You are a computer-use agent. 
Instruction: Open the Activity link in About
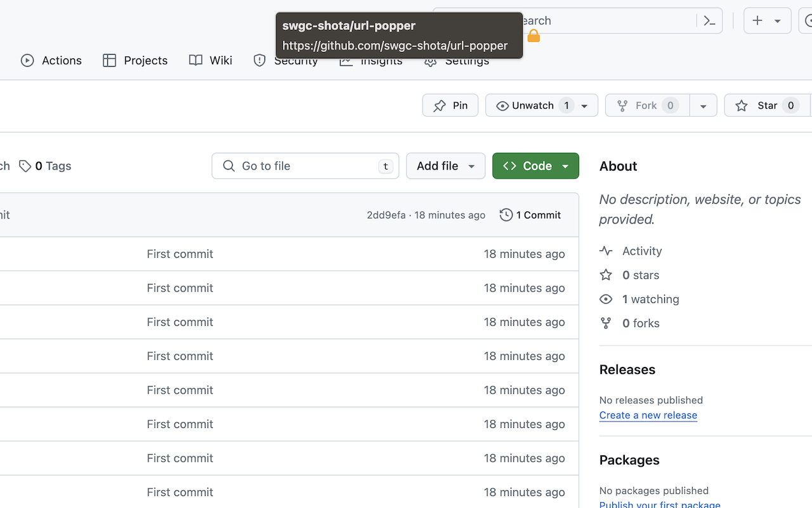(641, 251)
